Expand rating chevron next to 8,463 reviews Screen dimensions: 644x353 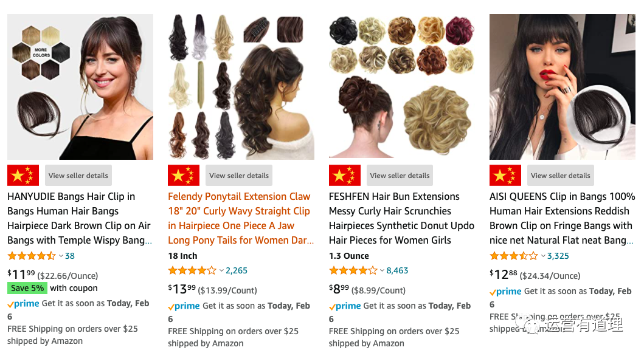pos(382,270)
